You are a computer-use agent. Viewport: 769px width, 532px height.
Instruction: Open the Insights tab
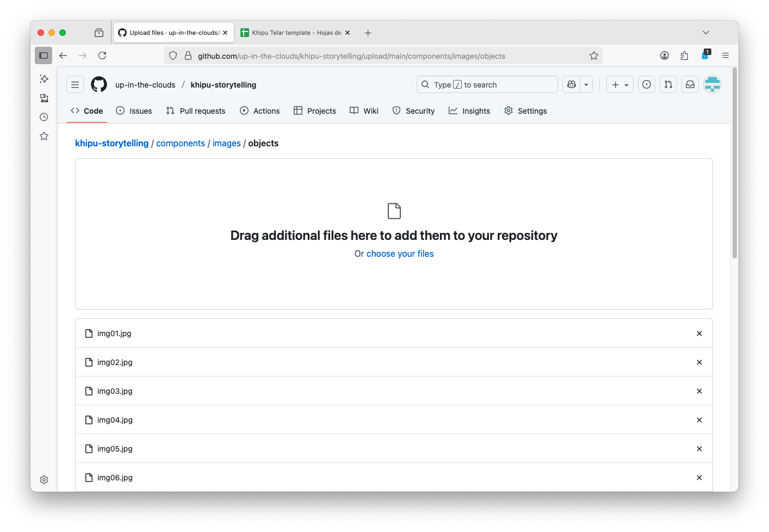pyautogui.click(x=469, y=110)
